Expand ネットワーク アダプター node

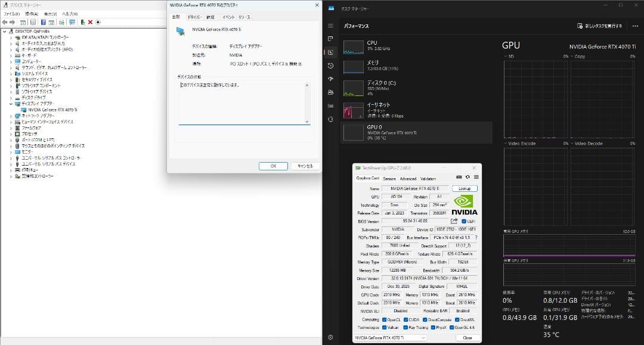[x=11, y=116]
